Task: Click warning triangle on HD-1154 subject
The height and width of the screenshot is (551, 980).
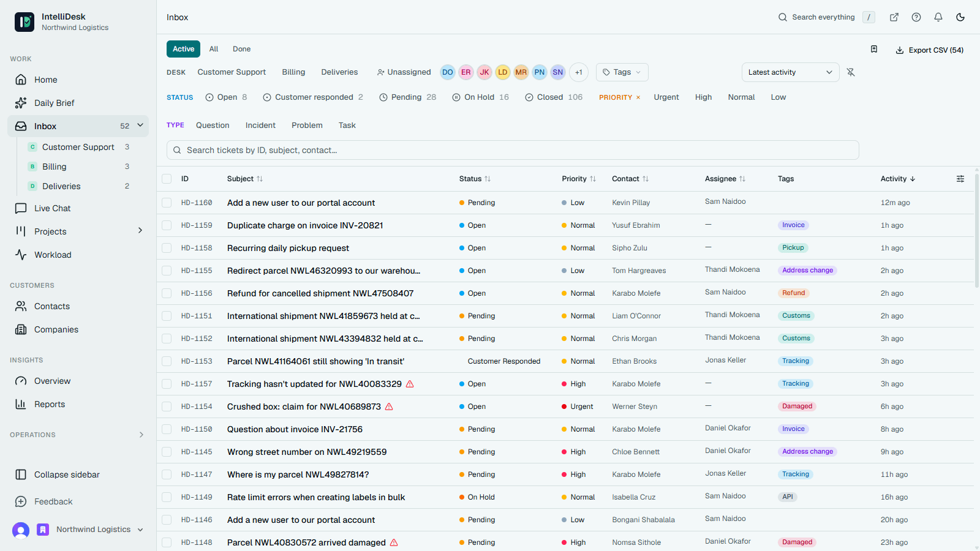Action: point(389,407)
